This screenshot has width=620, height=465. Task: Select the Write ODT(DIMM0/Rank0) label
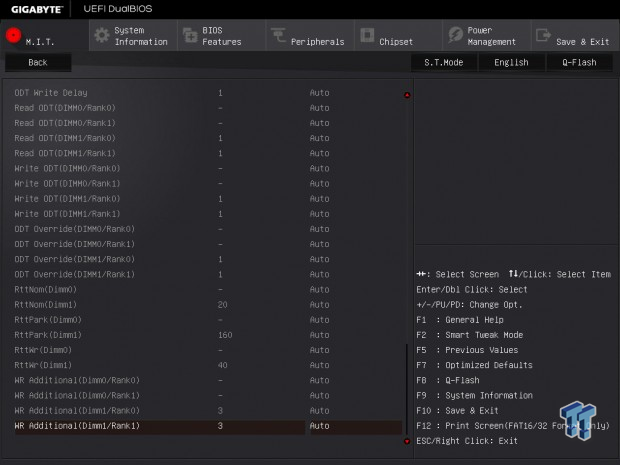(67, 168)
